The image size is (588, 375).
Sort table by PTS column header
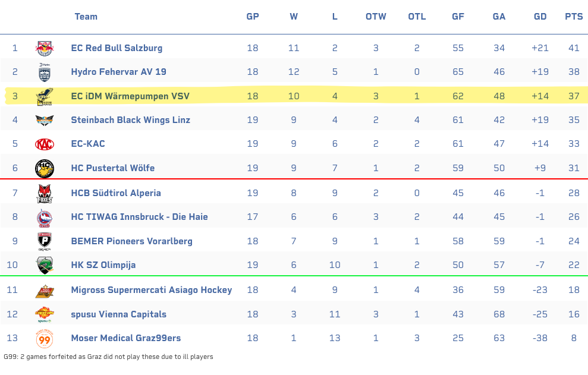click(x=574, y=17)
